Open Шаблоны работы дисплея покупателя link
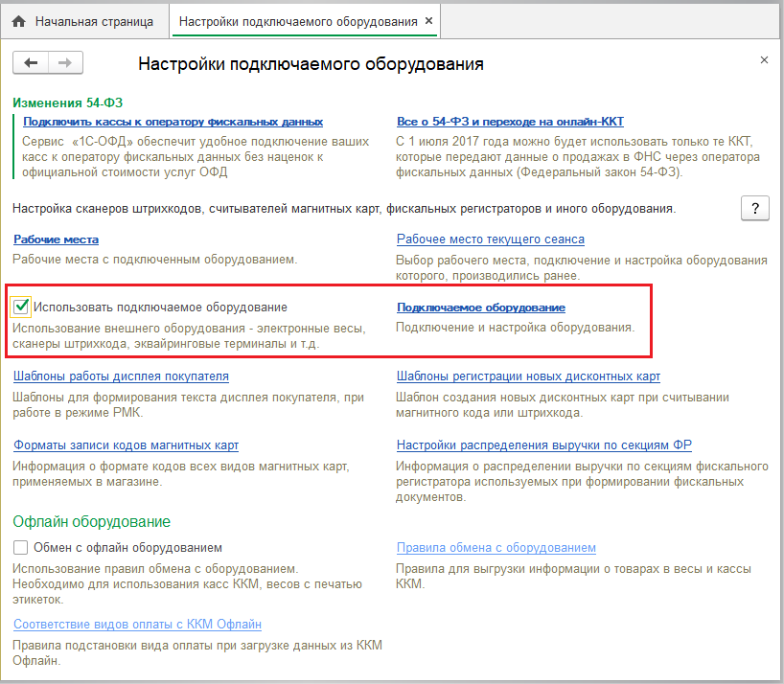The width and height of the screenshot is (784, 684). coord(121,376)
